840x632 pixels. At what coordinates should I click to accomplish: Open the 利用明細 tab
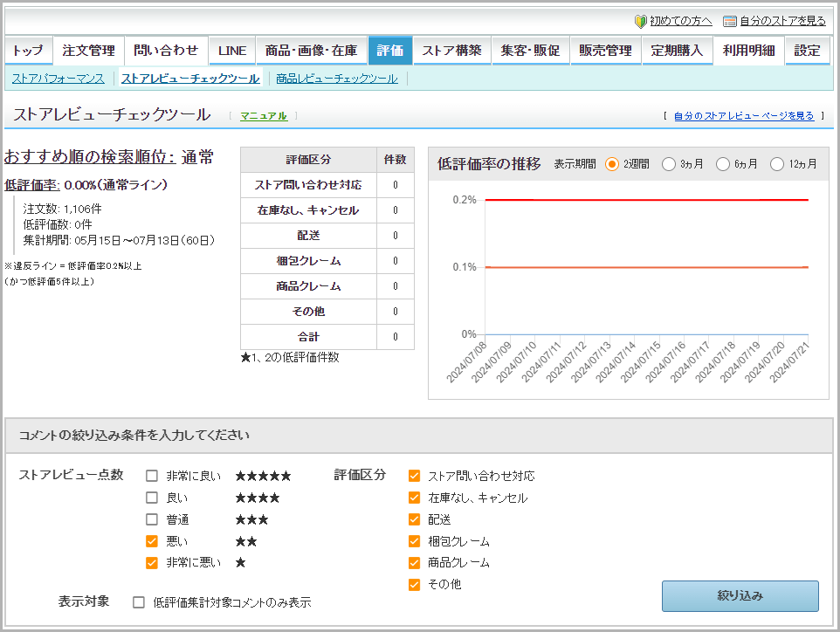749,51
